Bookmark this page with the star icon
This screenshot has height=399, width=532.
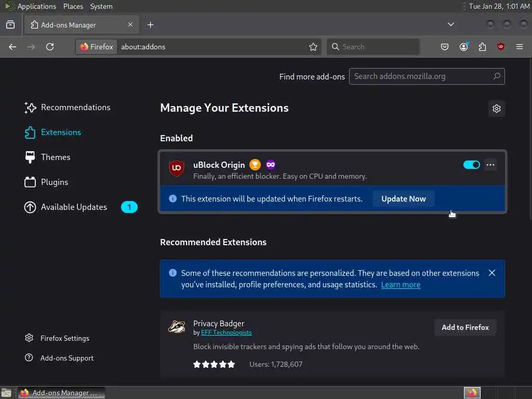(x=313, y=47)
